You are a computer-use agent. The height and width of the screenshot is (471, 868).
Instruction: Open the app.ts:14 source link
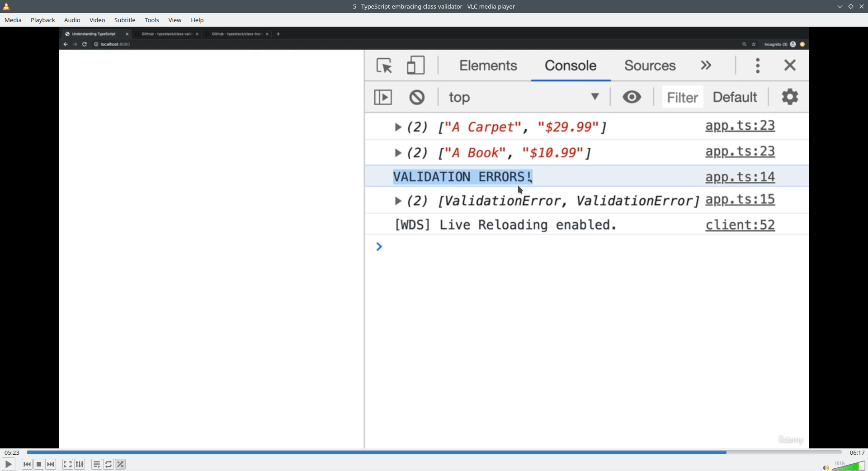pyautogui.click(x=740, y=177)
